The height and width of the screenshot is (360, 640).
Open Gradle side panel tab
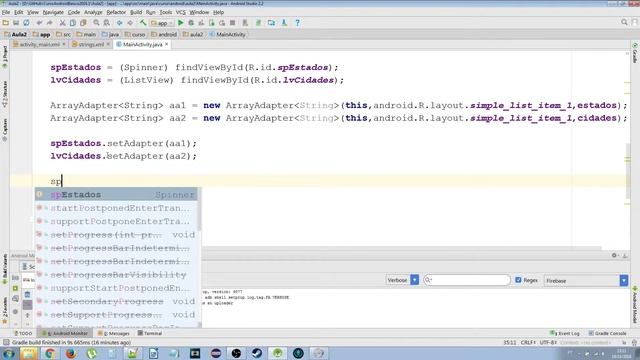coord(635,53)
